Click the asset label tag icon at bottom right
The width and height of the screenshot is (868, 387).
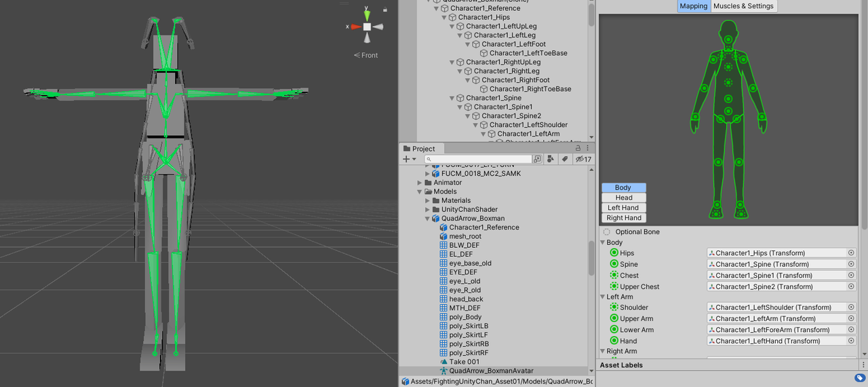point(859,377)
